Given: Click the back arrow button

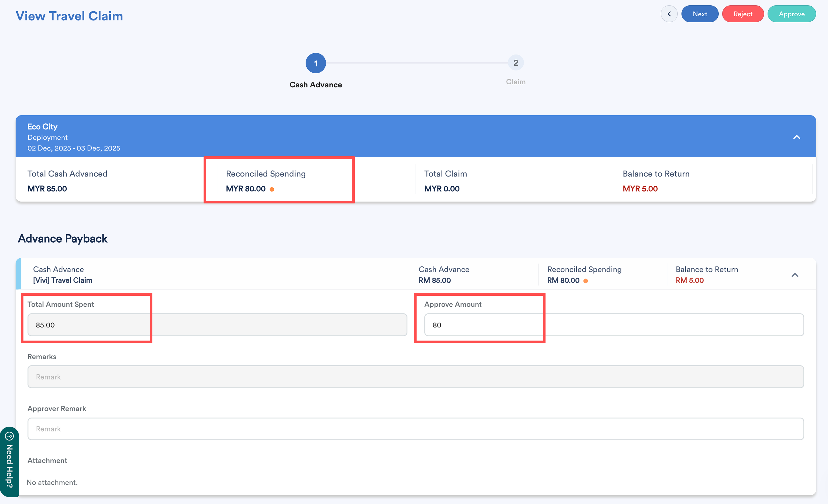Looking at the screenshot, I should click(669, 14).
